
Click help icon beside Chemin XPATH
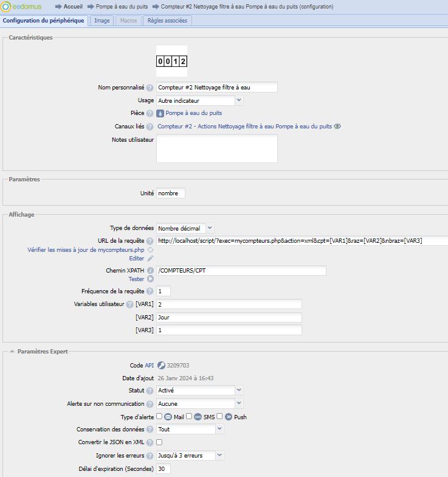[x=150, y=271]
